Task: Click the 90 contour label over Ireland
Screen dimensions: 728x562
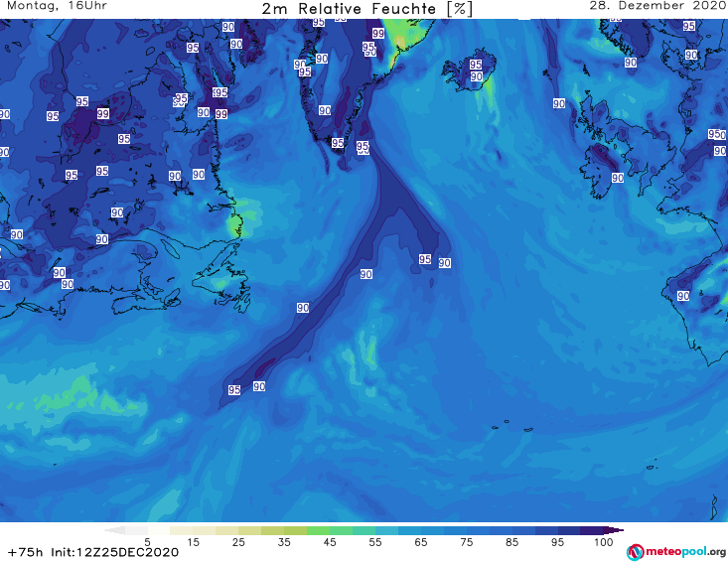Action: point(618,178)
